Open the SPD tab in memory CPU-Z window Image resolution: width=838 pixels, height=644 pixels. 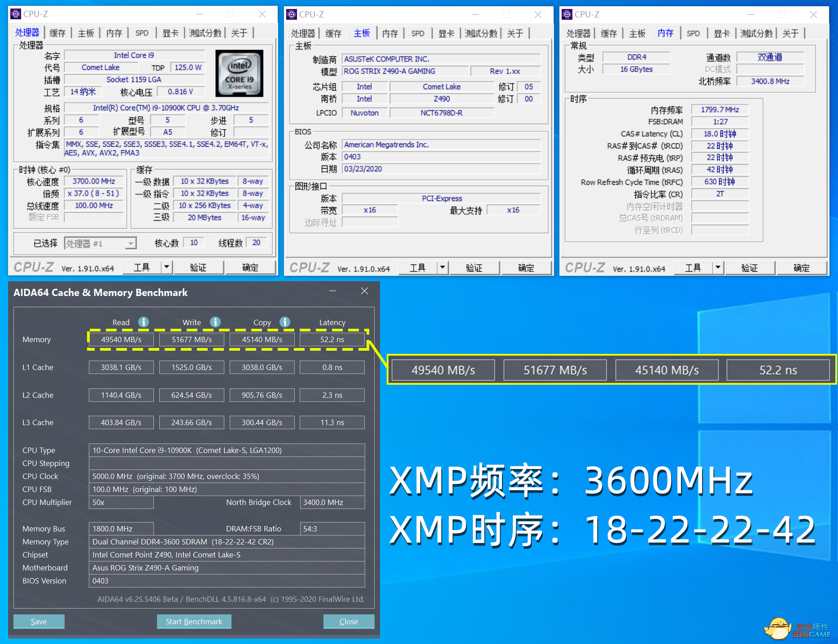693,33
